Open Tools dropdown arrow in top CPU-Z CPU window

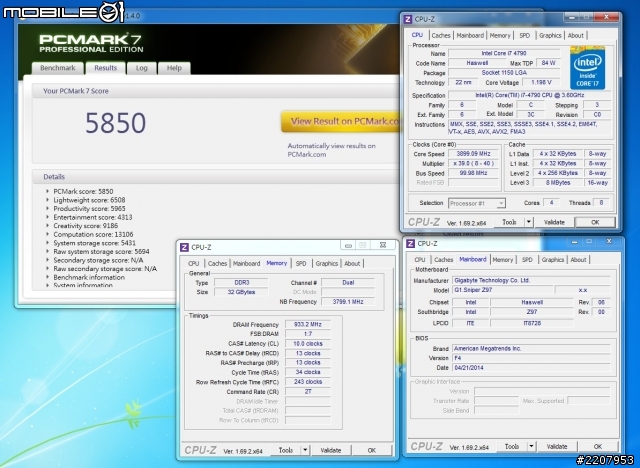[x=529, y=222]
